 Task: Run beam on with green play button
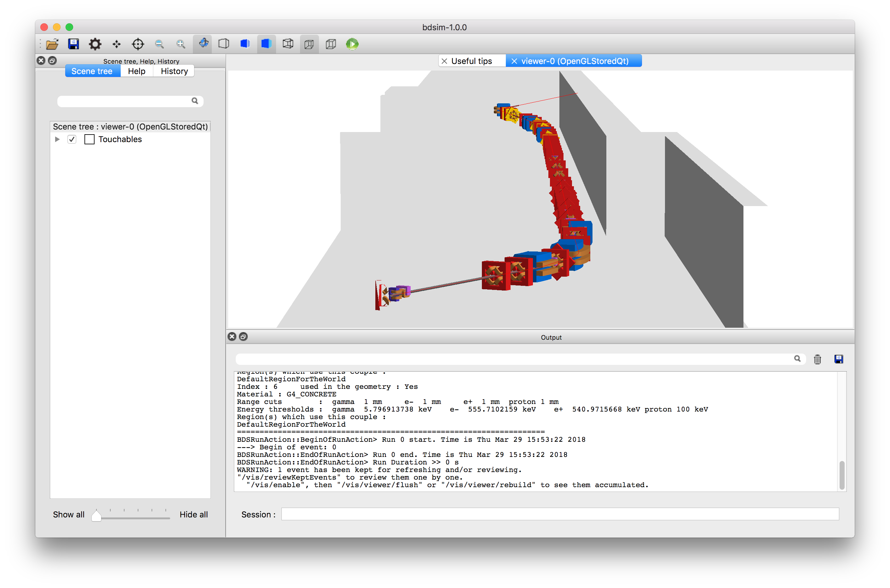[352, 44]
